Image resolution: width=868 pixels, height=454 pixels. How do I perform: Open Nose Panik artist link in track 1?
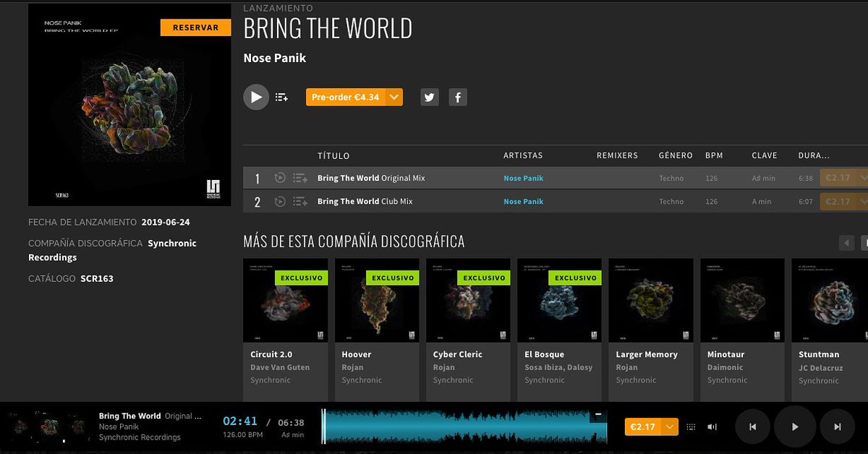coord(523,178)
